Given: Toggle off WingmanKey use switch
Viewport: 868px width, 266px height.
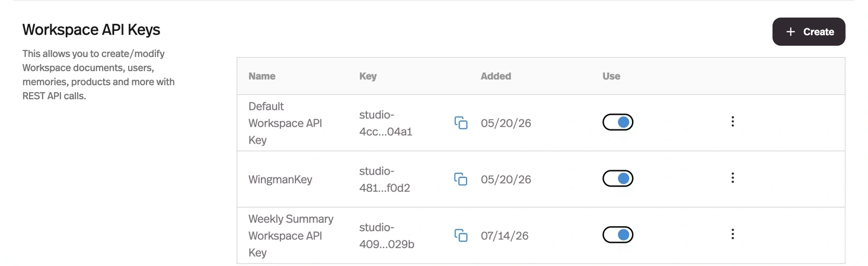Looking at the screenshot, I should pos(618,179).
